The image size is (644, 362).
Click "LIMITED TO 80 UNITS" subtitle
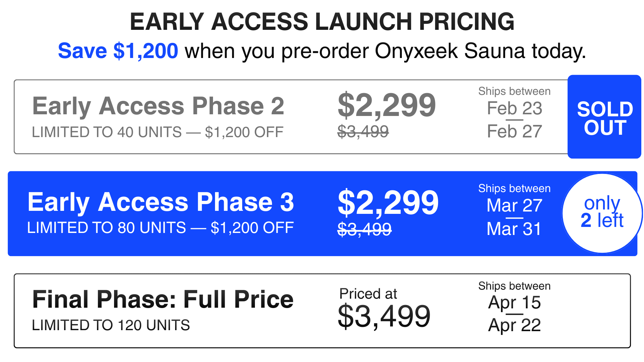107,228
